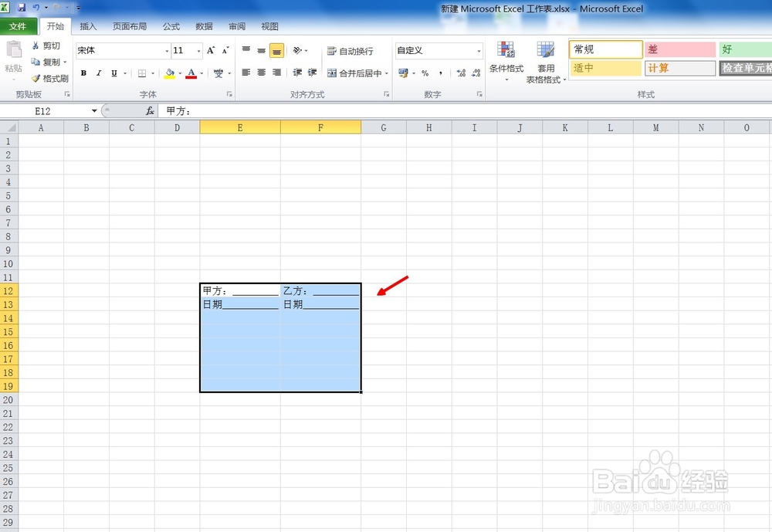Open the font size 11 dropdown
This screenshot has width=772, height=532.
[199, 51]
